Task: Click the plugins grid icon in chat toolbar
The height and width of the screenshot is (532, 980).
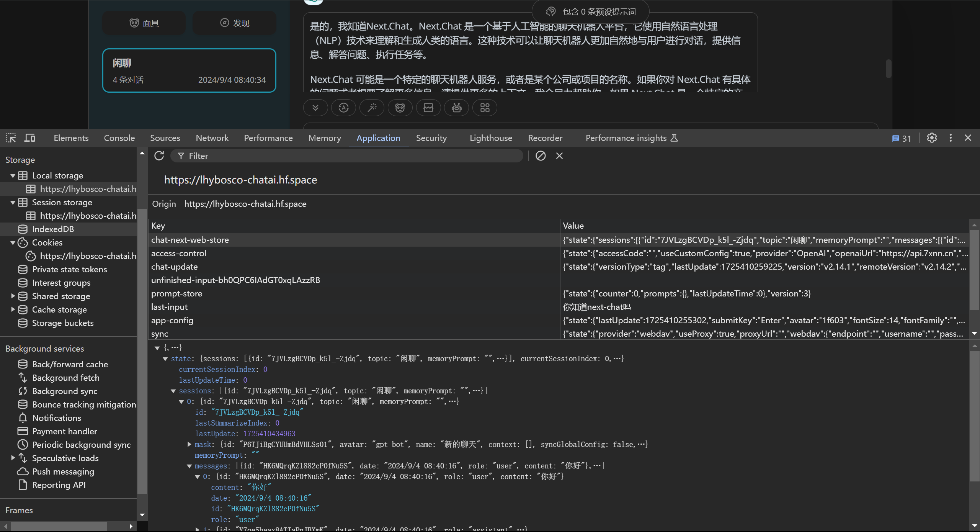Action: 485,108
